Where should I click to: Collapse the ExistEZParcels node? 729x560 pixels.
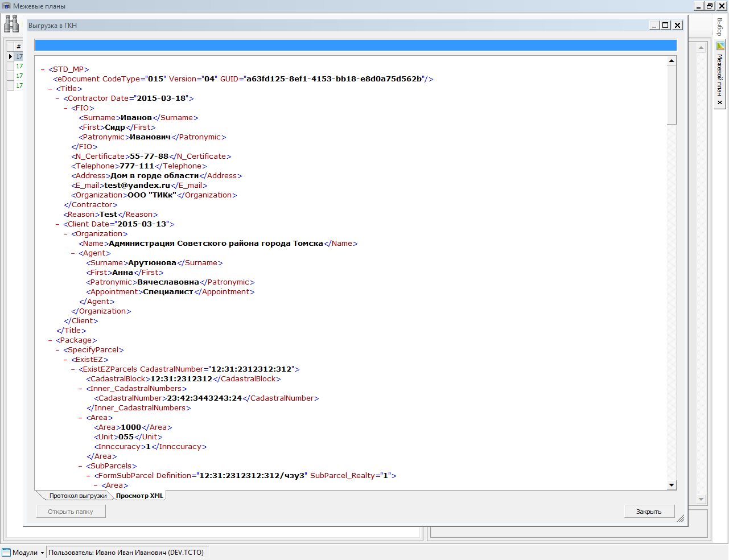(73, 369)
